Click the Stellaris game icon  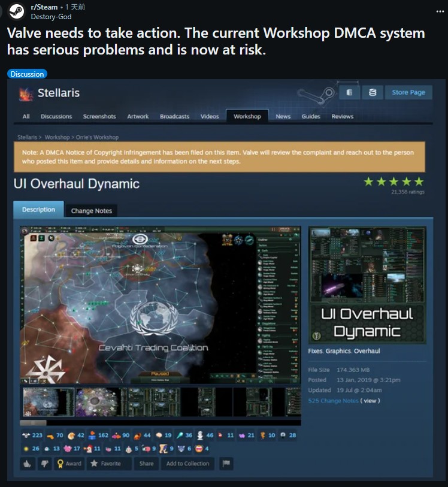pyautogui.click(x=26, y=94)
